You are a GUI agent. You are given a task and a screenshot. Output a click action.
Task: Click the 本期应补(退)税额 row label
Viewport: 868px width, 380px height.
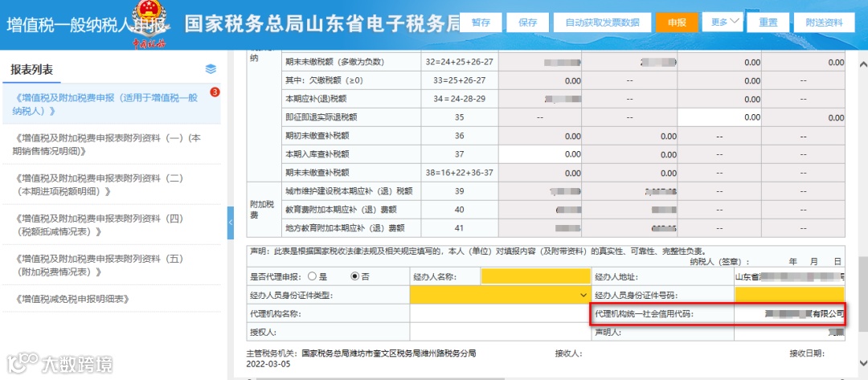click(316, 99)
